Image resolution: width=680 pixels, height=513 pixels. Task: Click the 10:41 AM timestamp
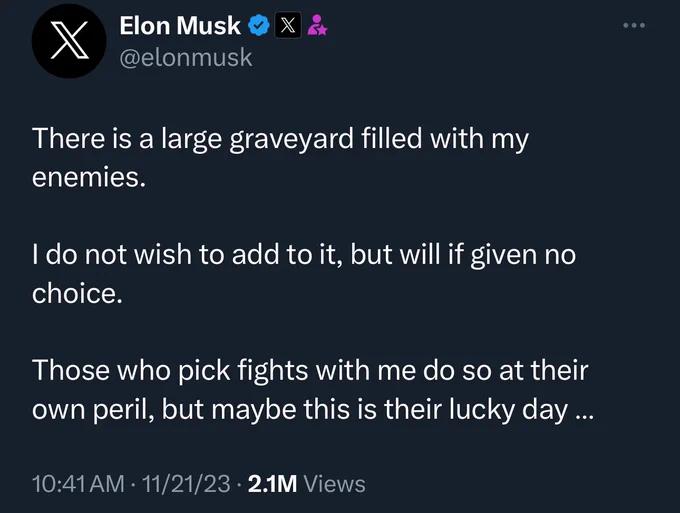78,484
